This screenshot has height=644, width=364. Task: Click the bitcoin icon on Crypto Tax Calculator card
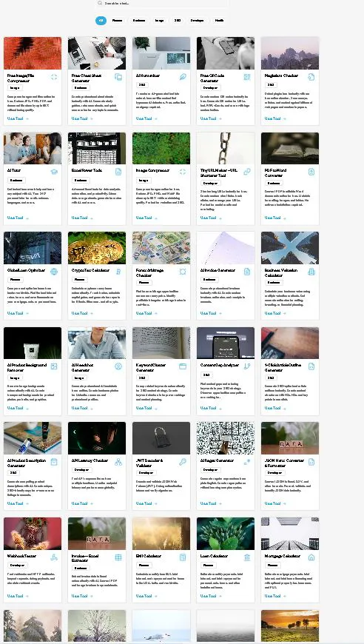tap(118, 272)
